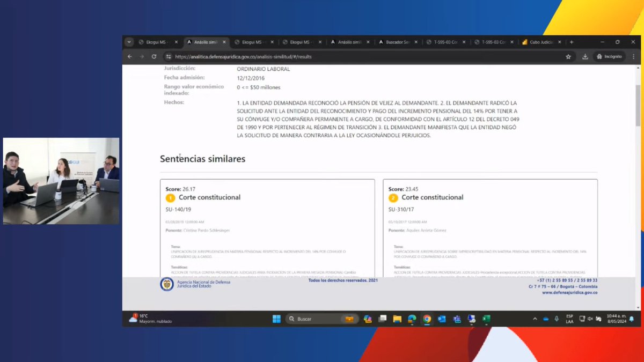Expand the tab search dropdown arrow
The width and height of the screenshot is (644, 362).
point(129,42)
